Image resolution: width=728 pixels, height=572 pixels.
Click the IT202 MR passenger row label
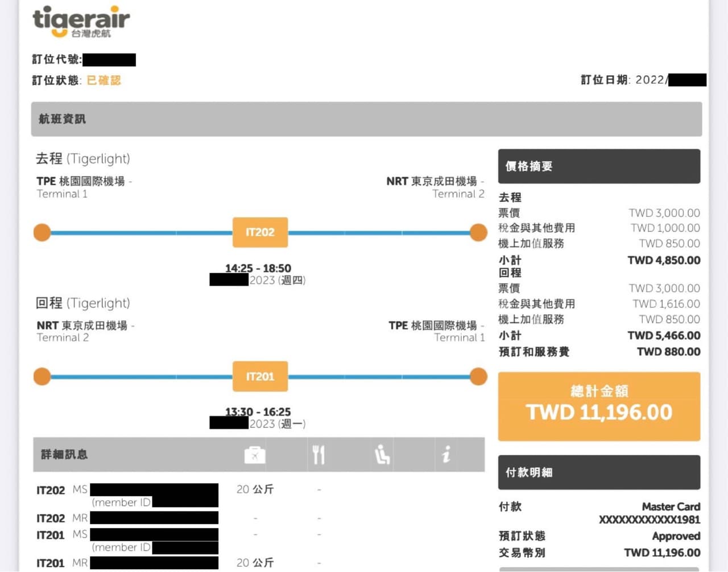pos(62,518)
